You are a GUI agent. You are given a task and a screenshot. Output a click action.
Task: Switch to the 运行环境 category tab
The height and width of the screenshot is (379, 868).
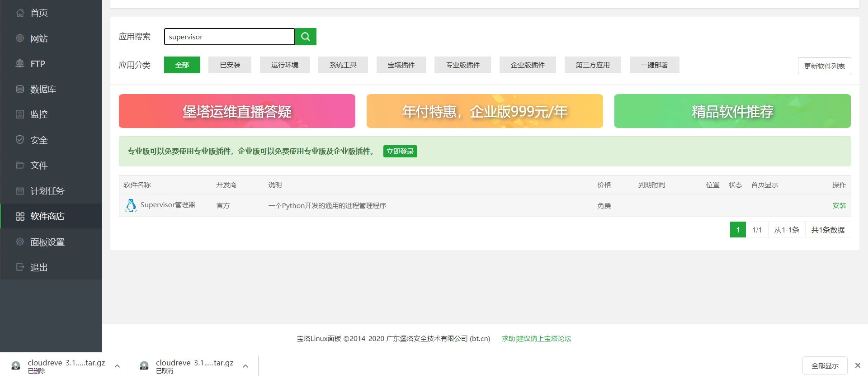pos(284,65)
